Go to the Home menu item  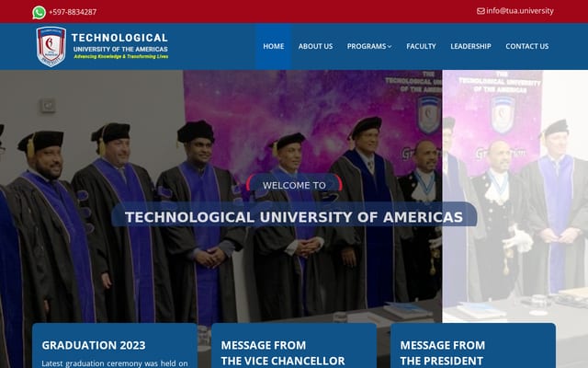click(x=274, y=46)
